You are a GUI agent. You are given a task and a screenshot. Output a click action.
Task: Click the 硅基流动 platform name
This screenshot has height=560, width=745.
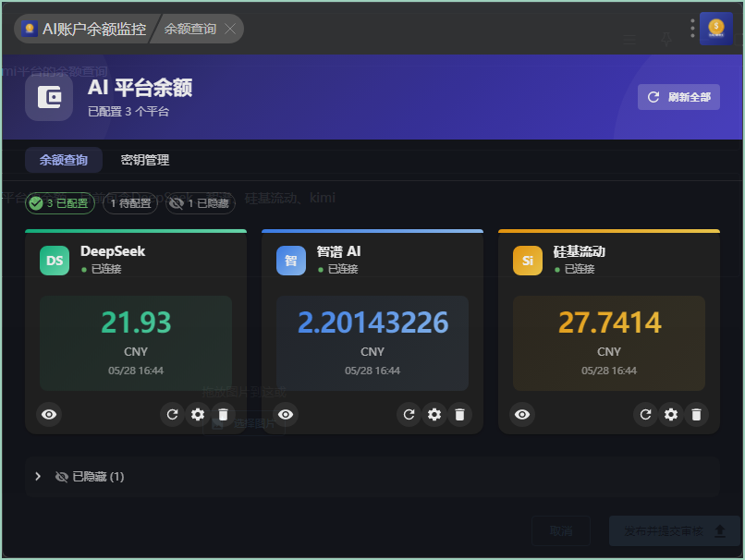click(x=579, y=251)
